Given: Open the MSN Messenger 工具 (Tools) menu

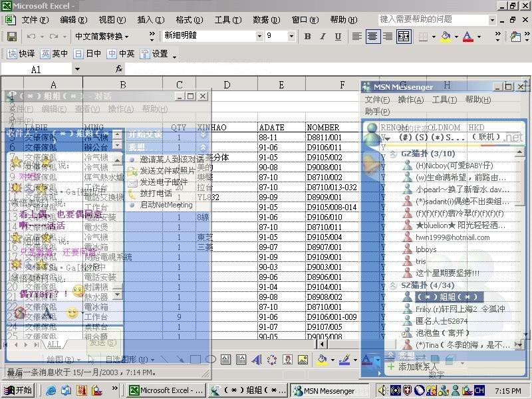Looking at the screenshot, I should tap(444, 100).
